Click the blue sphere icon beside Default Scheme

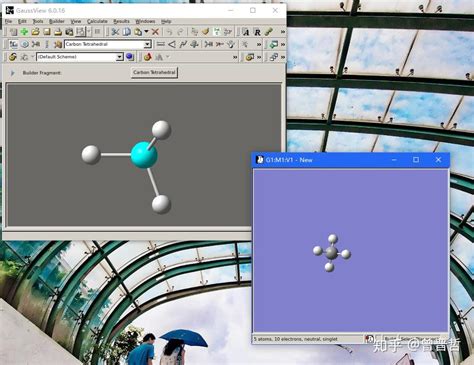coord(130,57)
